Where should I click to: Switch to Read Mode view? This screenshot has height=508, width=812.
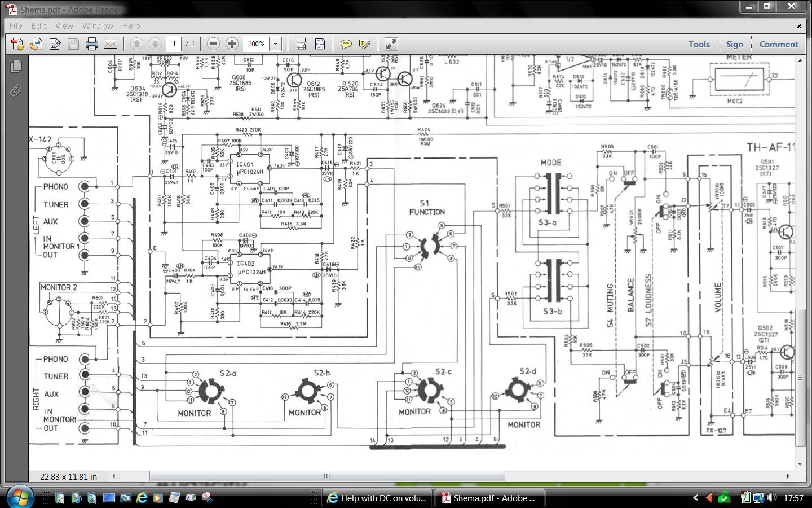point(391,44)
